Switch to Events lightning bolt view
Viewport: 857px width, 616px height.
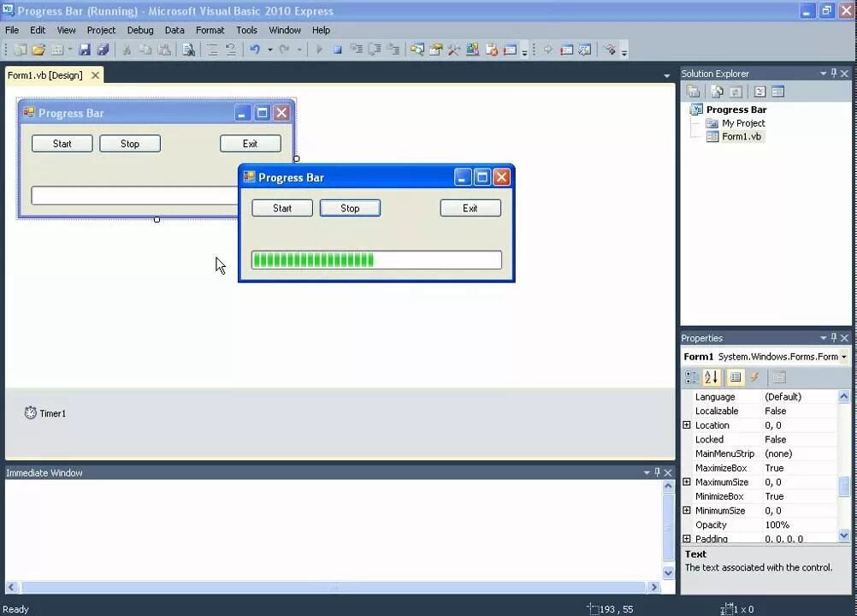pos(755,377)
